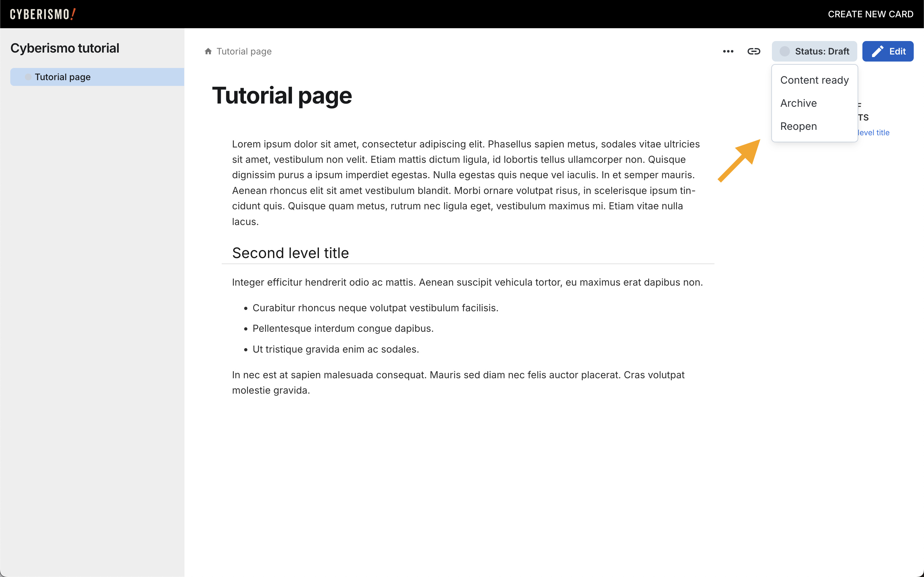Click the copy link chain icon
Viewport: 924px width, 577px height.
click(x=754, y=51)
